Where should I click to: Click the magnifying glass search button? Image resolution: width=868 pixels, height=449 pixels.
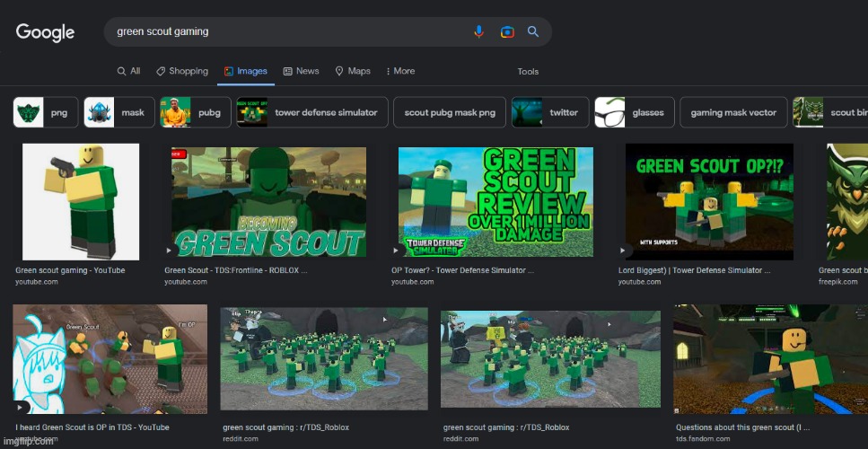pos(533,31)
